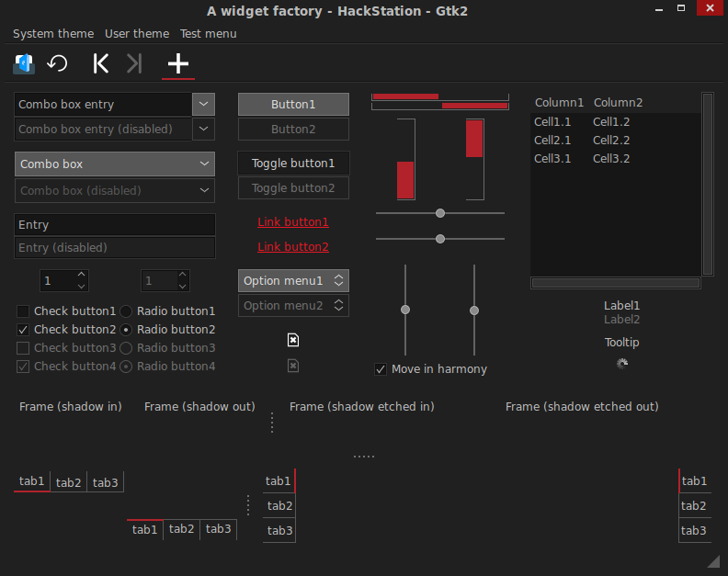Click the disabled spin button up arrow
728x576 pixels.
click(183, 275)
